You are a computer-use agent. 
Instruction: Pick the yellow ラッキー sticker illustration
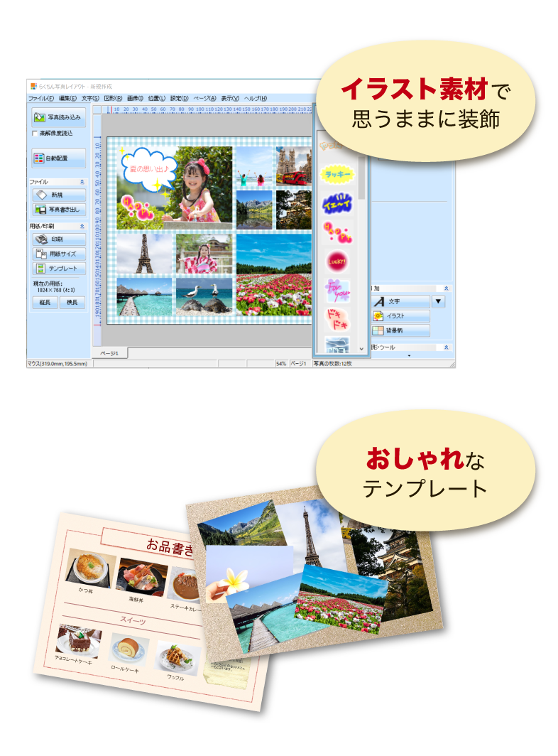(337, 174)
